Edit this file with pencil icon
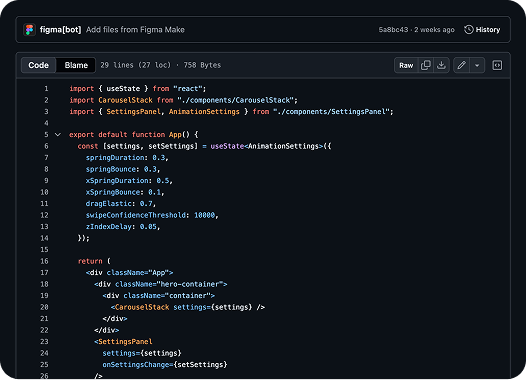526x380 pixels. 462,65
